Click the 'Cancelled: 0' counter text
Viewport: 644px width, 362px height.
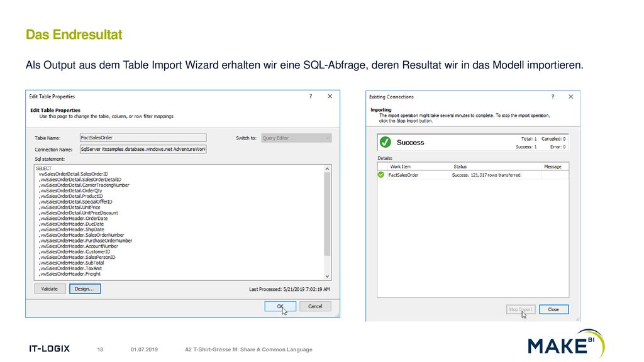click(x=553, y=139)
